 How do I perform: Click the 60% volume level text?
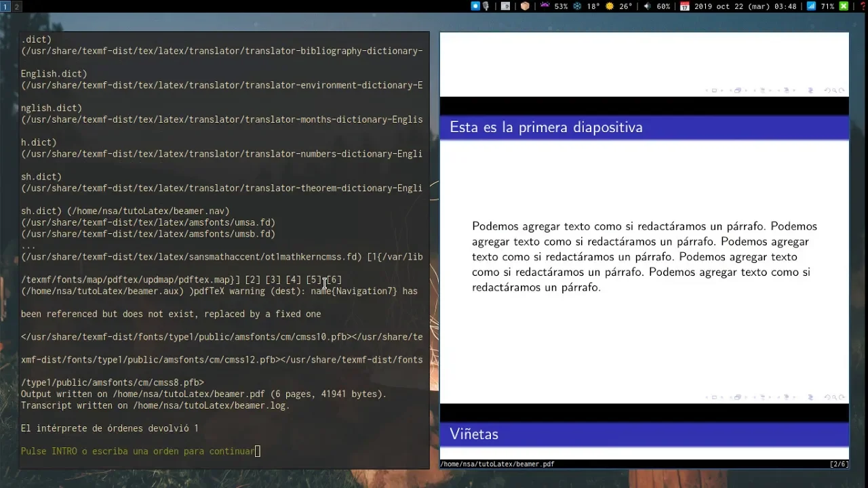coord(663,6)
